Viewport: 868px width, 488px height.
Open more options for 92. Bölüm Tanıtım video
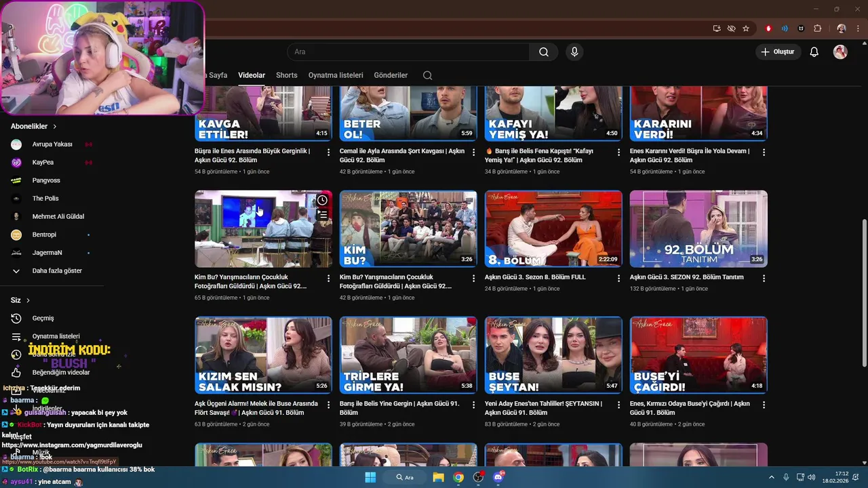[x=764, y=279]
